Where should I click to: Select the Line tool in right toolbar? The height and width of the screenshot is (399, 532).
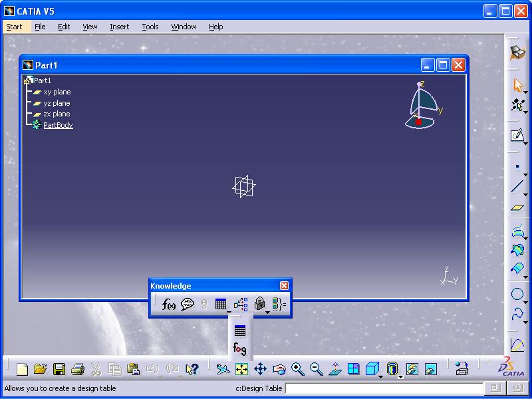tap(517, 187)
